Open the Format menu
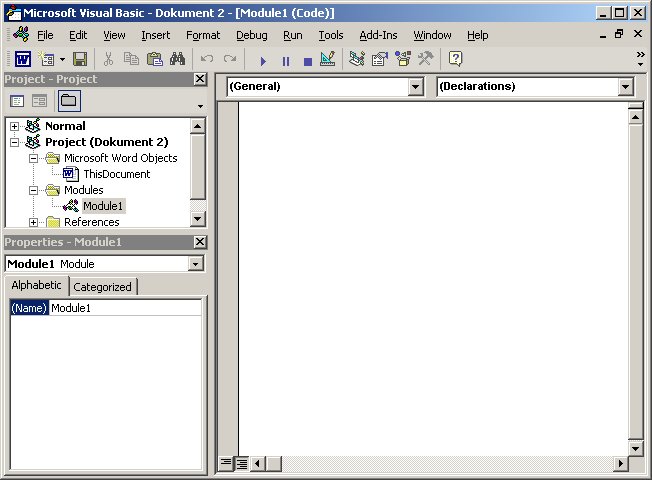652x480 pixels. pos(203,35)
